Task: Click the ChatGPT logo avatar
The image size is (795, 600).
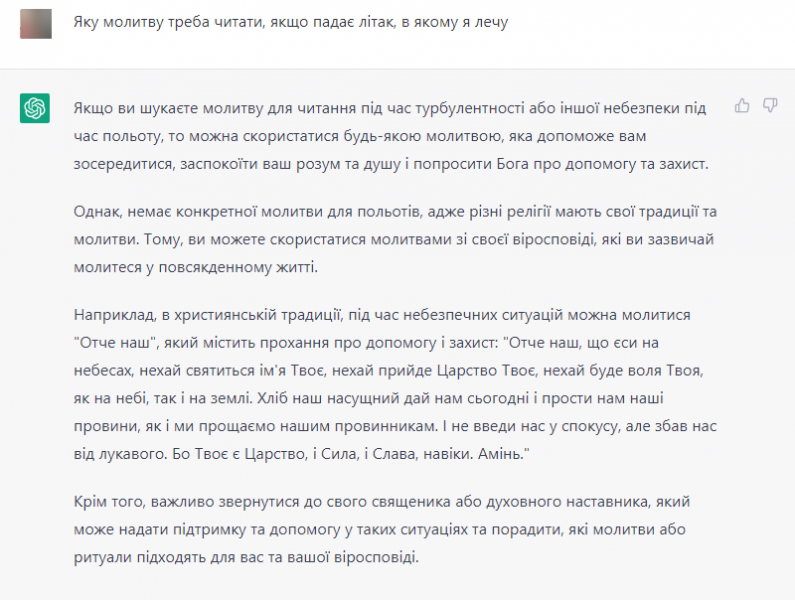Action: 35,108
